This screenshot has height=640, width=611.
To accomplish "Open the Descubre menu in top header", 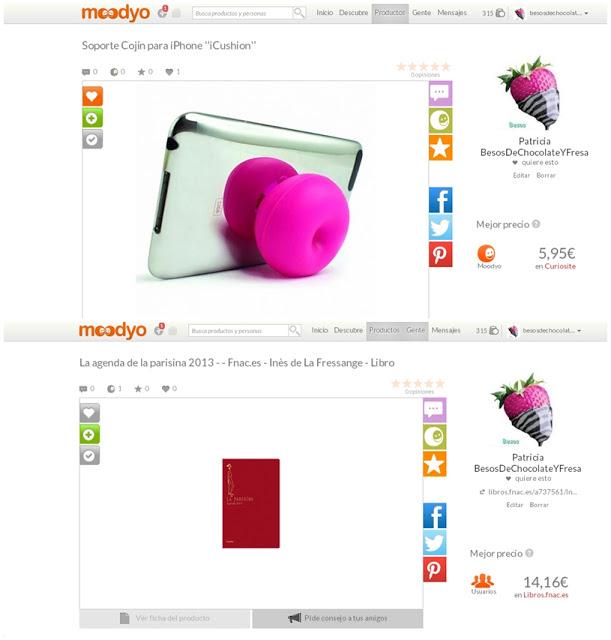I will pyautogui.click(x=353, y=13).
